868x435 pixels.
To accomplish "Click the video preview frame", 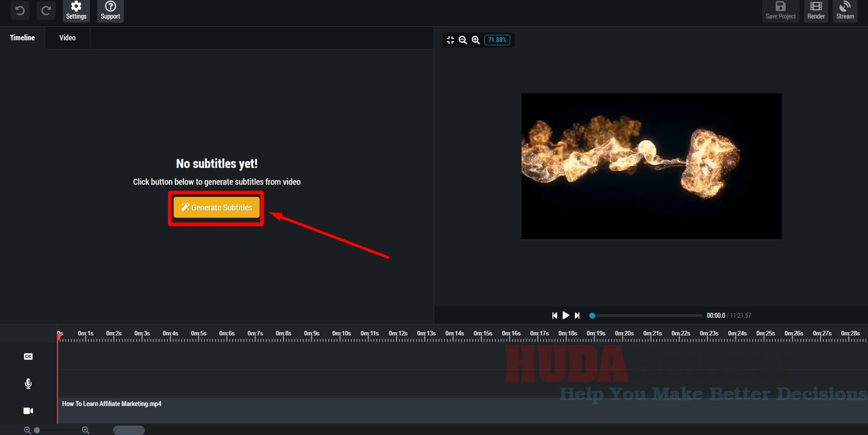I will pos(651,166).
